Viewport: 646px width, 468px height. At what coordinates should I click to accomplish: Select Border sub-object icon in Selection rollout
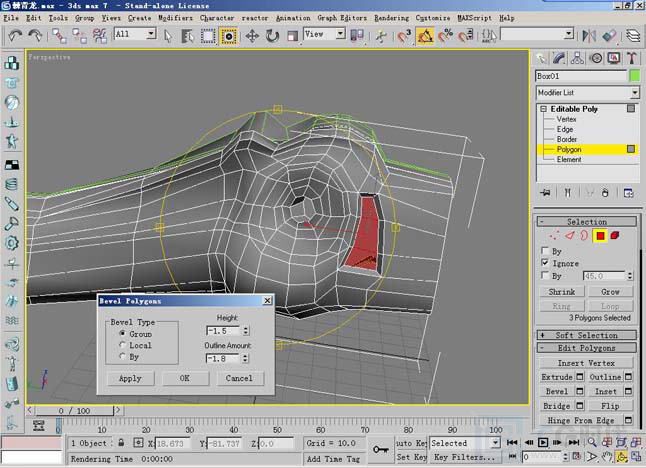pos(584,236)
